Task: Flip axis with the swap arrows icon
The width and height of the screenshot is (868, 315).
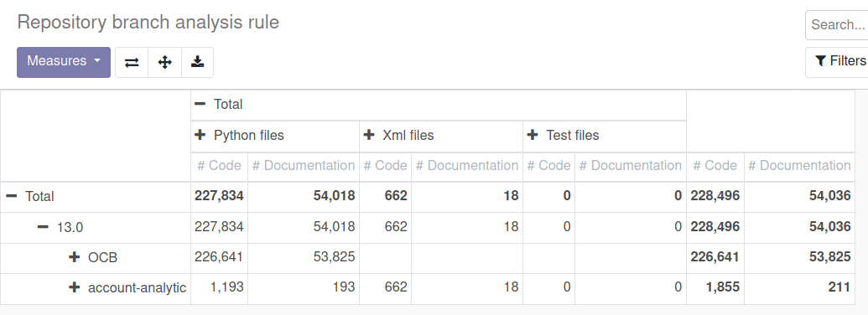Action: point(132,63)
